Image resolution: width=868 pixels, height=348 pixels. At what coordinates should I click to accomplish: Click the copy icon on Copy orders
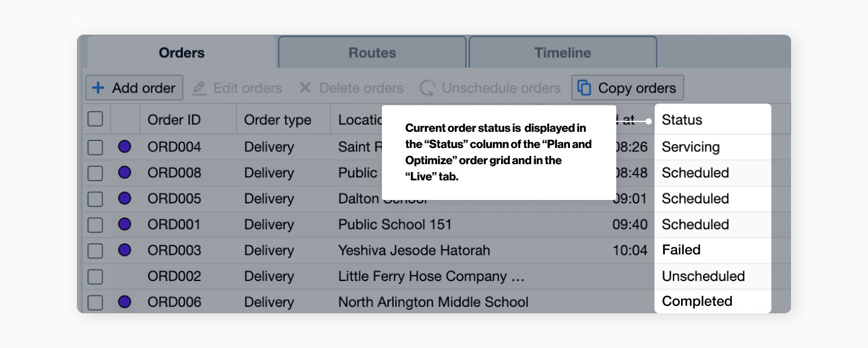pos(584,88)
